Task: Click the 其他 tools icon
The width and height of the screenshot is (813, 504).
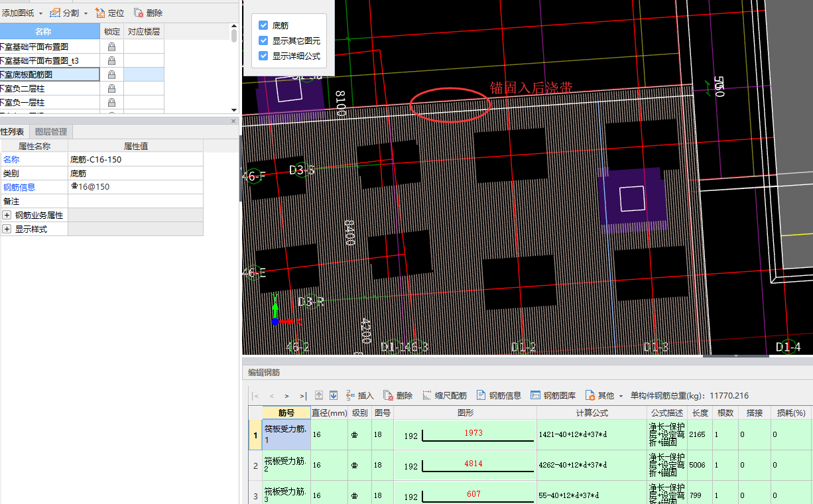Action: [x=590, y=395]
